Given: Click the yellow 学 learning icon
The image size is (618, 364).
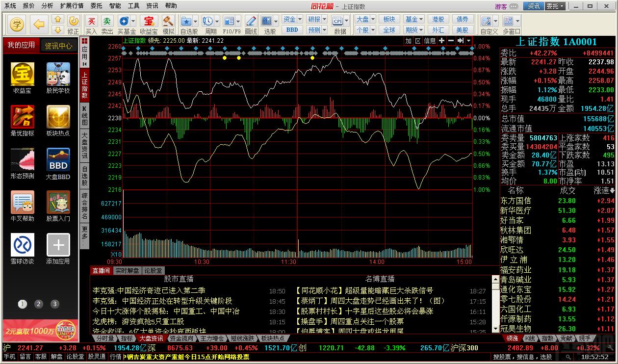Looking at the screenshot, I should tap(17, 24).
